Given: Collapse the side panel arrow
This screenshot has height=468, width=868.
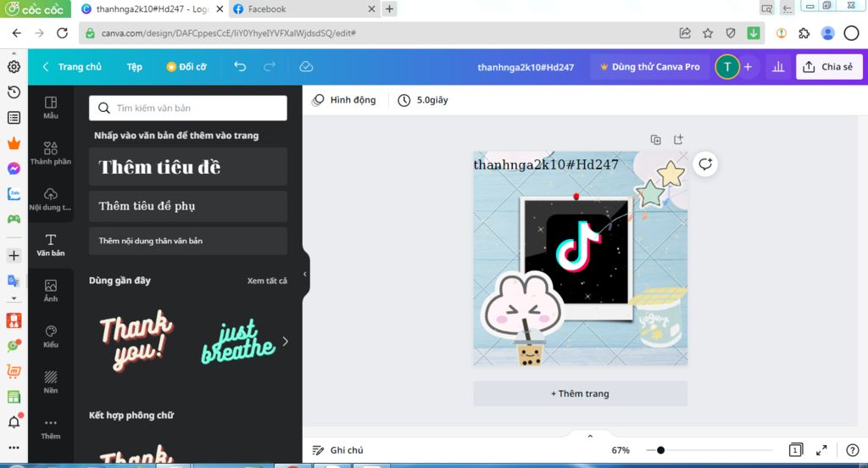Looking at the screenshot, I should click(x=305, y=274).
